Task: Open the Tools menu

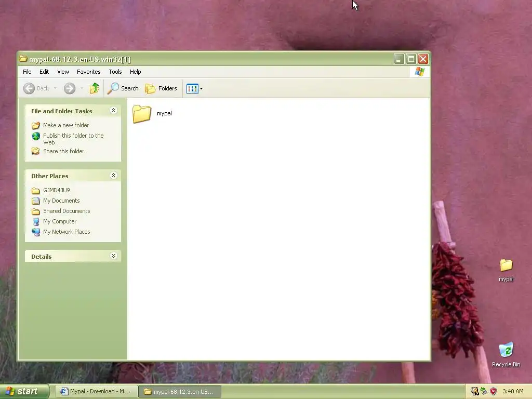Action: (115, 72)
